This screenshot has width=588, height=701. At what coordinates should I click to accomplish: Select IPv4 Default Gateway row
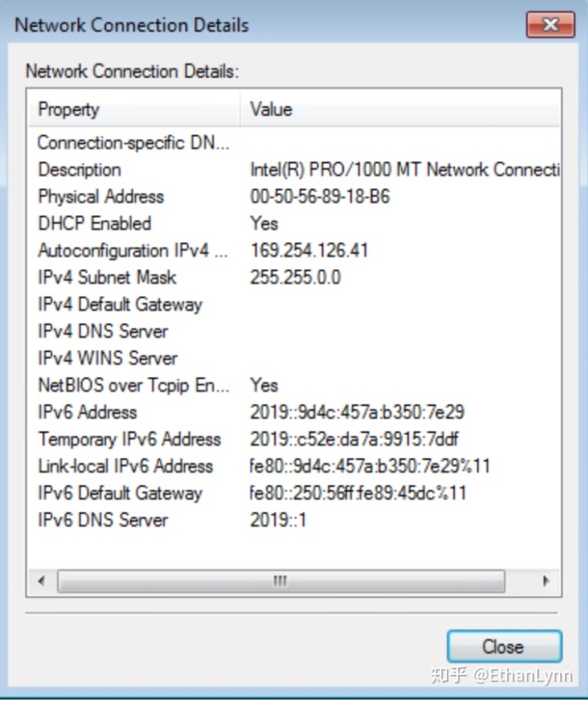(x=120, y=305)
